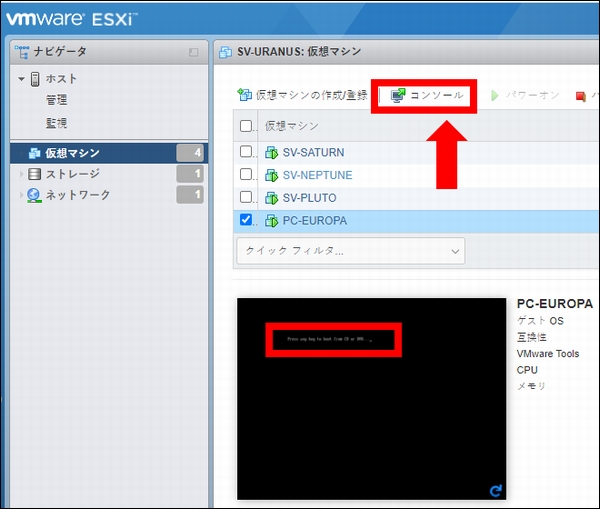Expand the Storage tree node arrow
The image size is (600, 509).
[x=21, y=174]
